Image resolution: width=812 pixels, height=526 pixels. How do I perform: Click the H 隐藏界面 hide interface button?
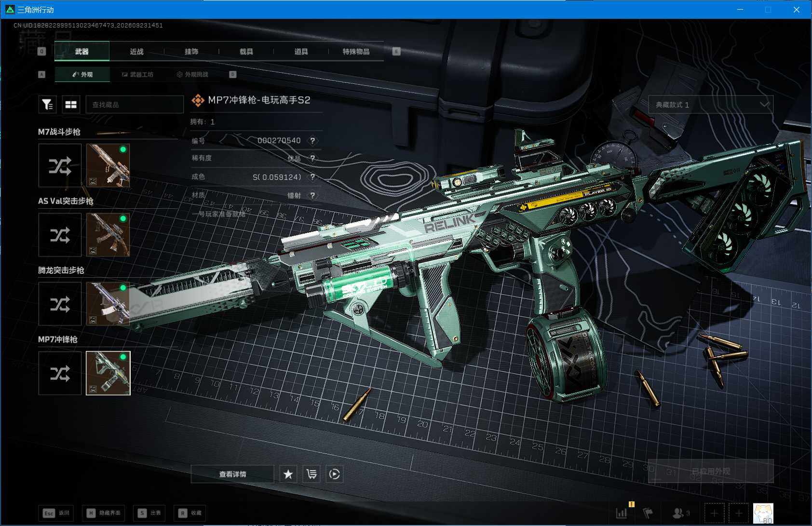coord(105,513)
